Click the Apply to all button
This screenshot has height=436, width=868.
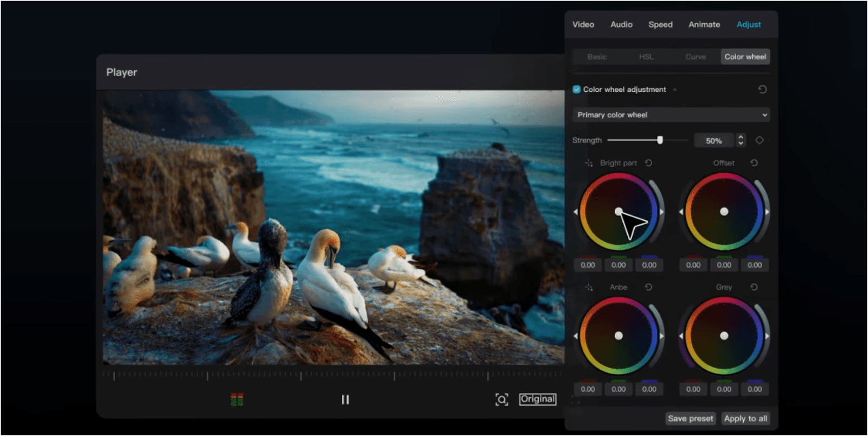745,419
